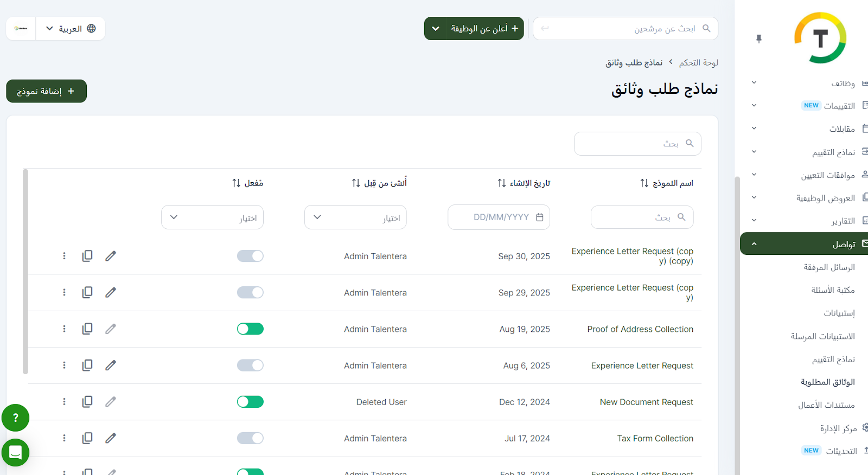Click the إضافة نموذج button
This screenshot has height=475, width=868.
(47, 91)
